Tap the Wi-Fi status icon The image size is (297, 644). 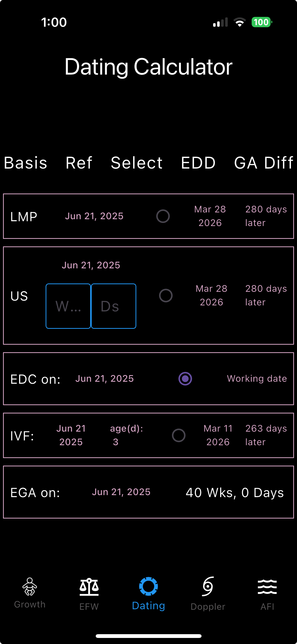240,22
